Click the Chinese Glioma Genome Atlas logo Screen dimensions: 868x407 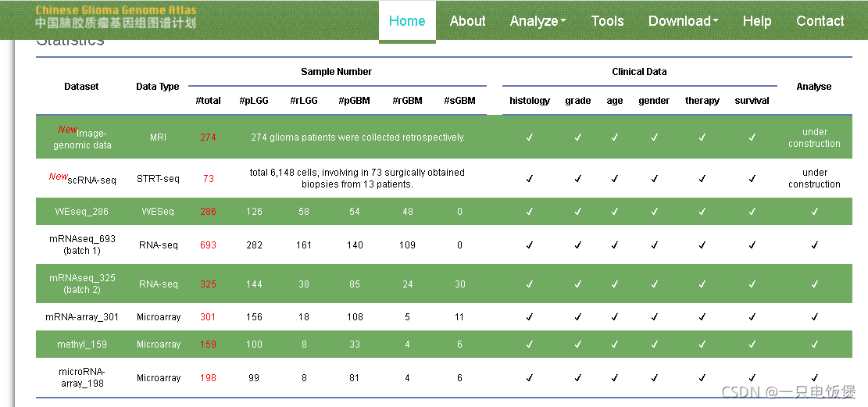coord(115,16)
